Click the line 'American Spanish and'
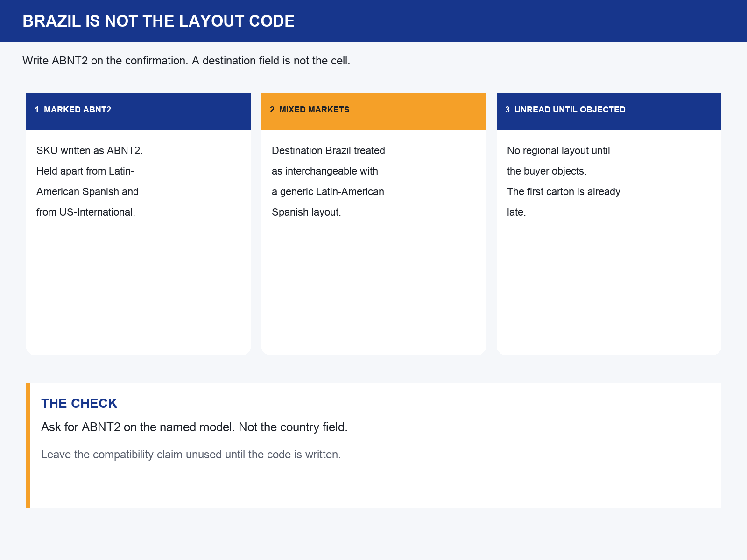This screenshot has width=747, height=560. [87, 192]
